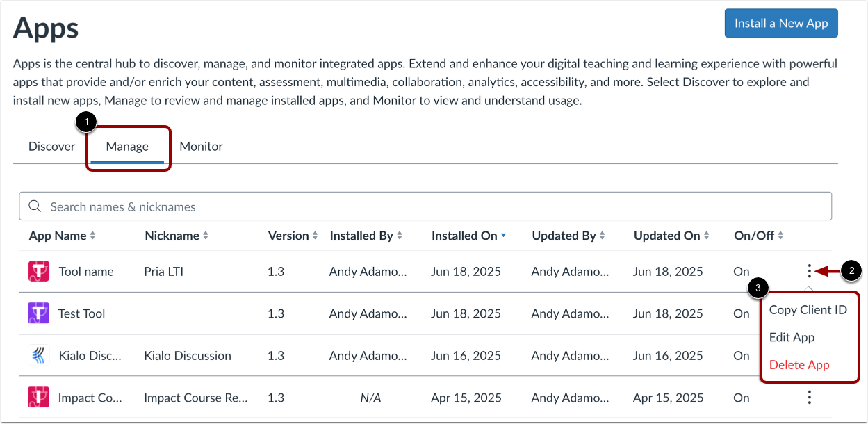Click the Tool name app icon
868x424 pixels.
(x=38, y=272)
